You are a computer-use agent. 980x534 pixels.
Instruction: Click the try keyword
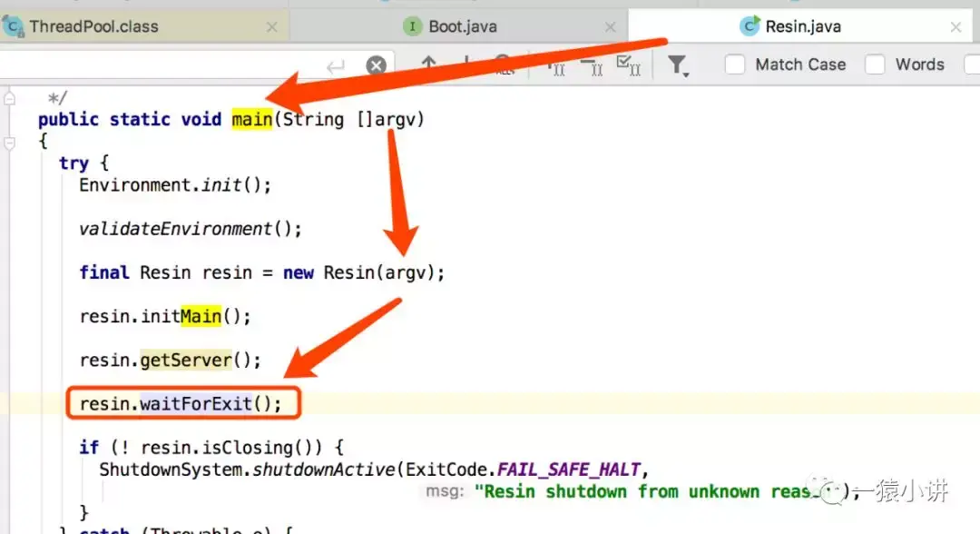(73, 163)
